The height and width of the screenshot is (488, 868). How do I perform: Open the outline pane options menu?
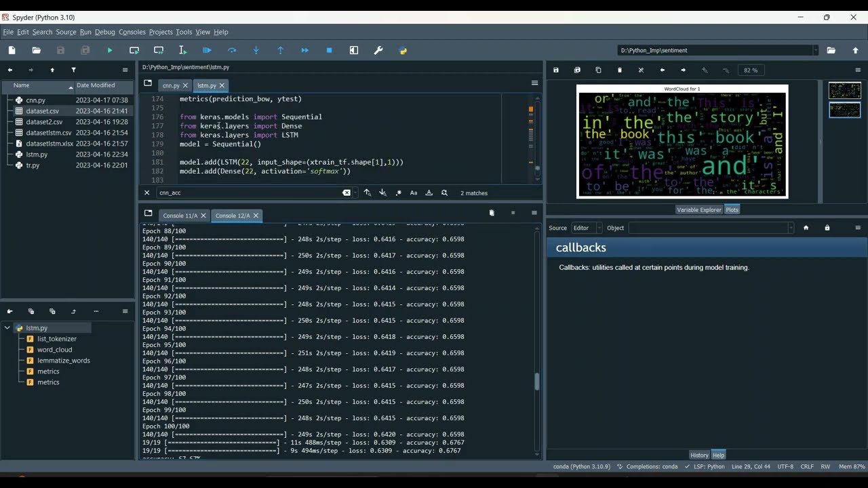(x=125, y=311)
